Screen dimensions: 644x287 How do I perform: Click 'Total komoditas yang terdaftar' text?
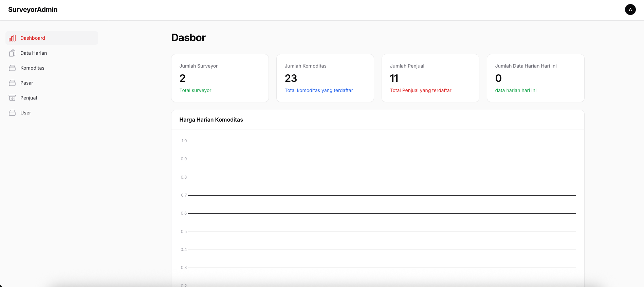pos(319,90)
